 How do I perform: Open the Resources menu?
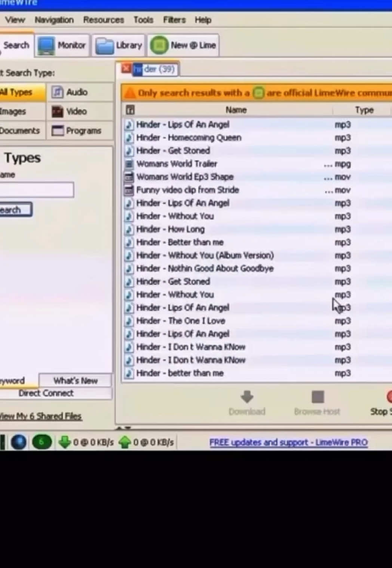104,20
